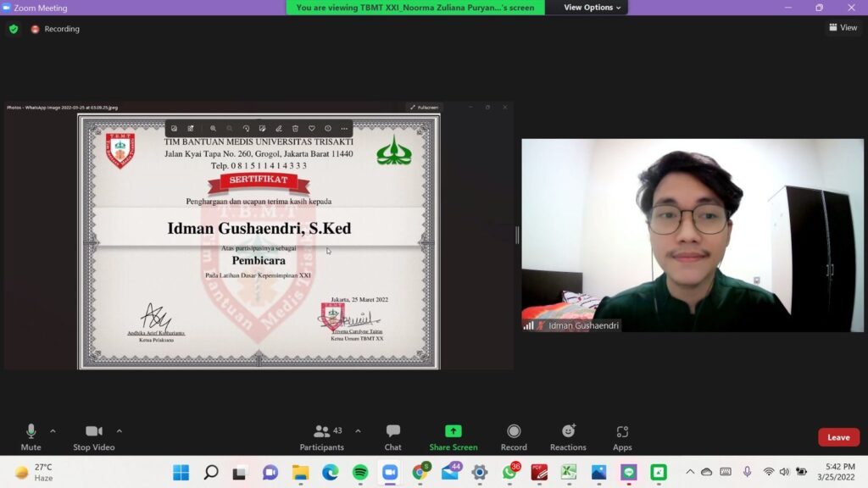Open LINE app on taskbar
This screenshot has height=488, width=868.
(629, 473)
